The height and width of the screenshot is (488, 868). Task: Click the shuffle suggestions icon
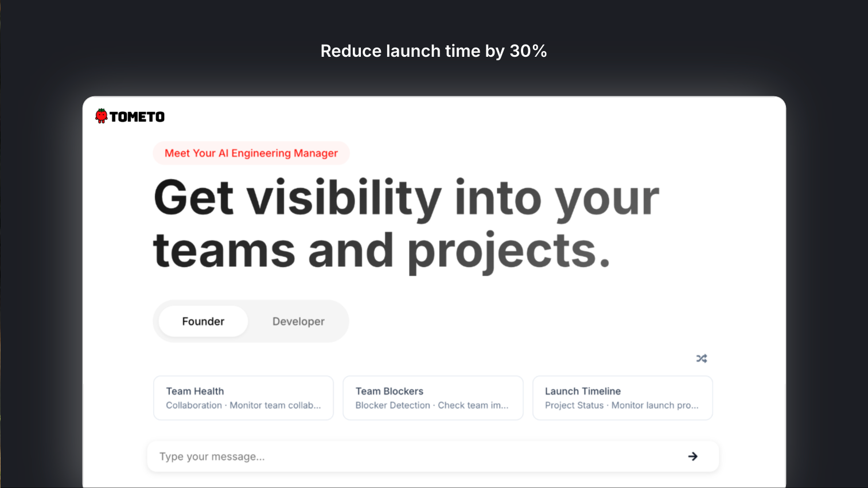702,358
